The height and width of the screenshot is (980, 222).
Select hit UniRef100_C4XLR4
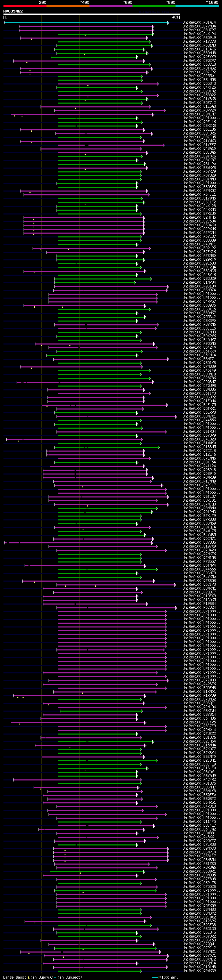point(199,34)
